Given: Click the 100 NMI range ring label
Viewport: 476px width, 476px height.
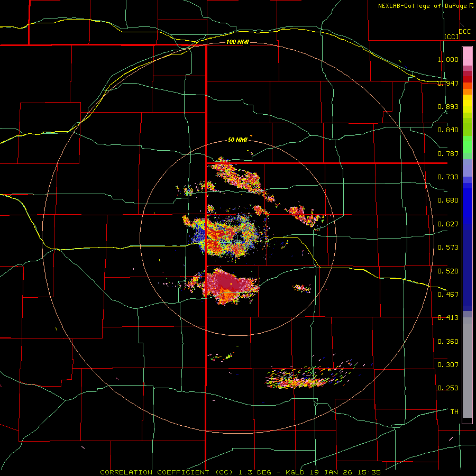Looking at the screenshot, I should (x=237, y=42).
